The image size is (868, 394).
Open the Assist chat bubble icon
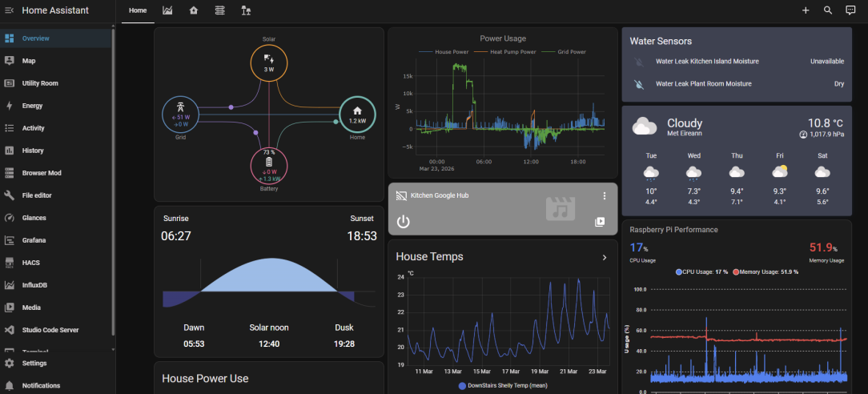coord(851,10)
